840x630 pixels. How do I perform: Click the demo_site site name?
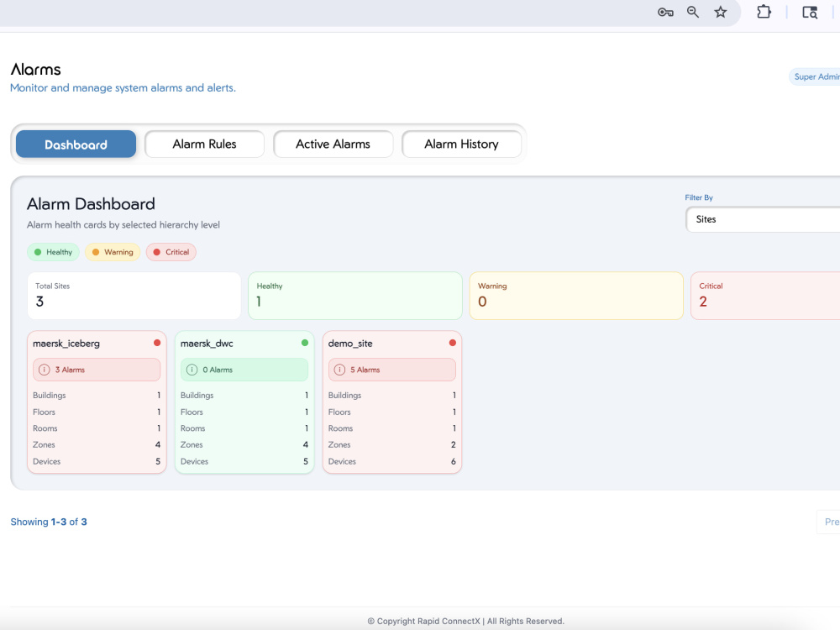click(350, 344)
